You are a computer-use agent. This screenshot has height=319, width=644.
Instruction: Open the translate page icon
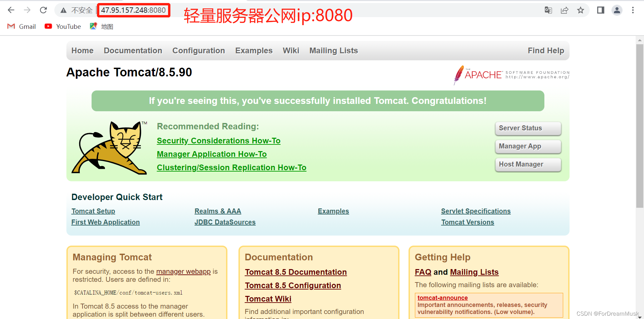548,10
